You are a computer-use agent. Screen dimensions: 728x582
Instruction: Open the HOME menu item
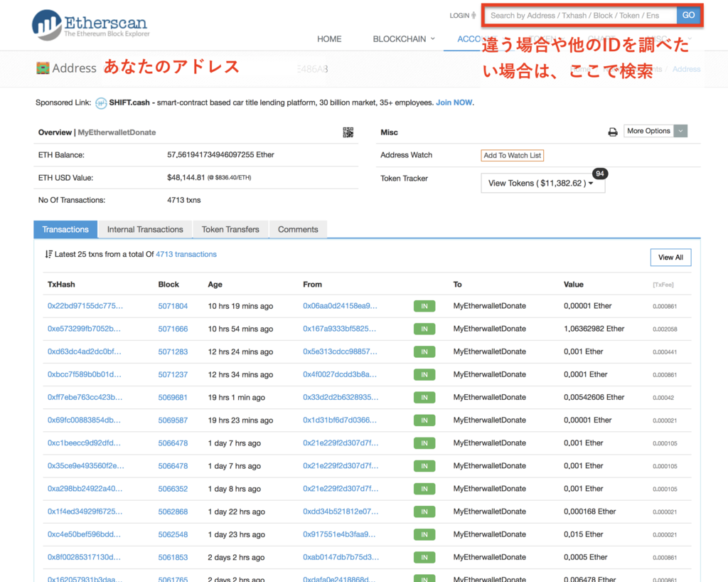tap(329, 39)
